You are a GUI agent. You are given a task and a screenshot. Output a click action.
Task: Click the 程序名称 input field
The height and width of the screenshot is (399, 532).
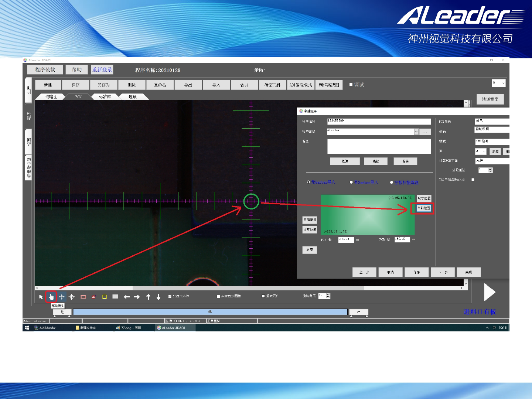click(379, 122)
